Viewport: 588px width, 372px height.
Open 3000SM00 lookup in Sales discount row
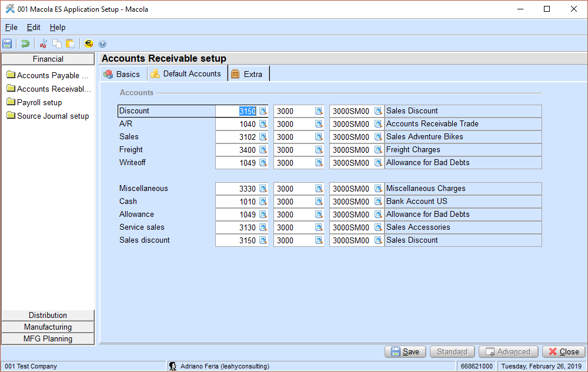(x=378, y=240)
